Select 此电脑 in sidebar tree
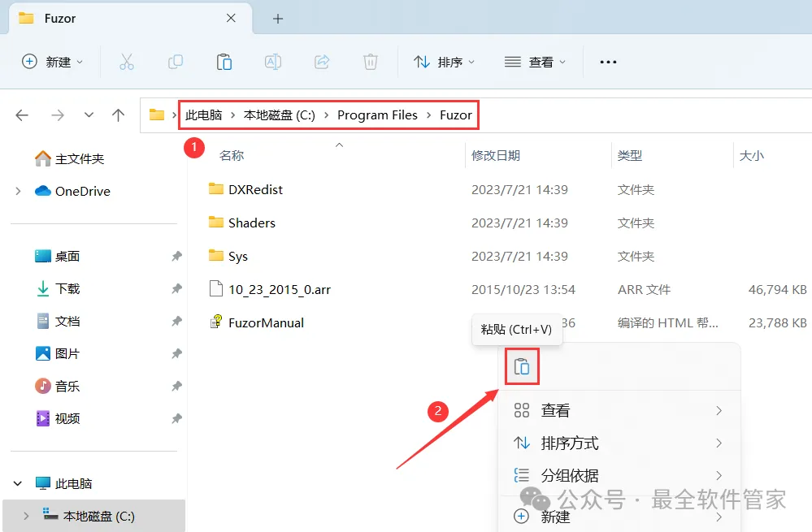The width and height of the screenshot is (812, 532). pos(63,483)
